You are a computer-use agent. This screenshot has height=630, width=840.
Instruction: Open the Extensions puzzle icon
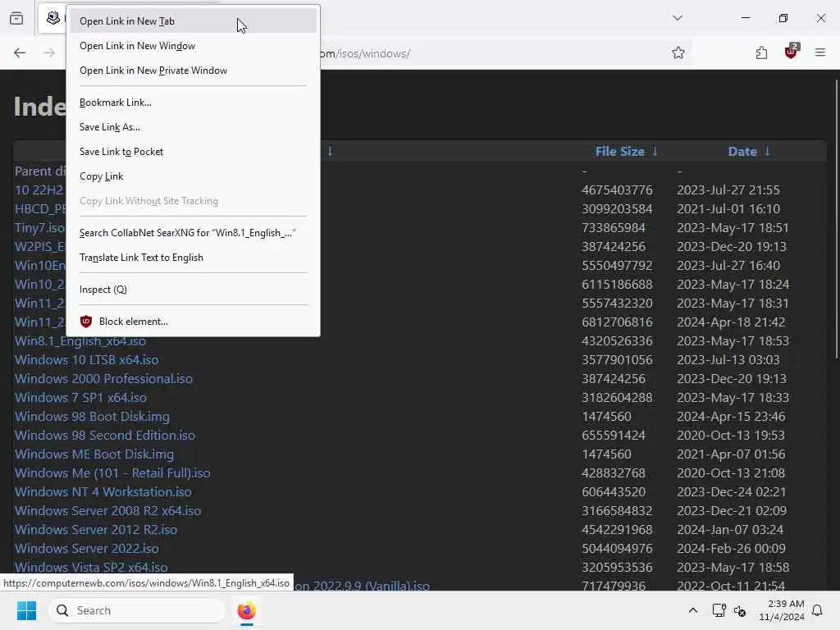[x=761, y=52]
